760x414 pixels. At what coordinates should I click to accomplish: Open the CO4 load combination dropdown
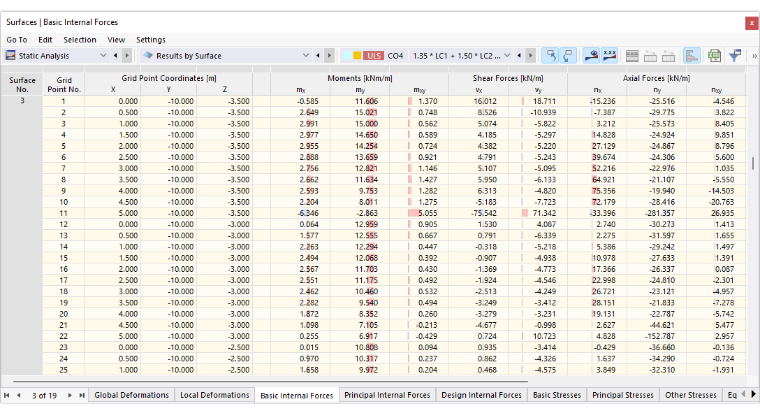pos(507,56)
